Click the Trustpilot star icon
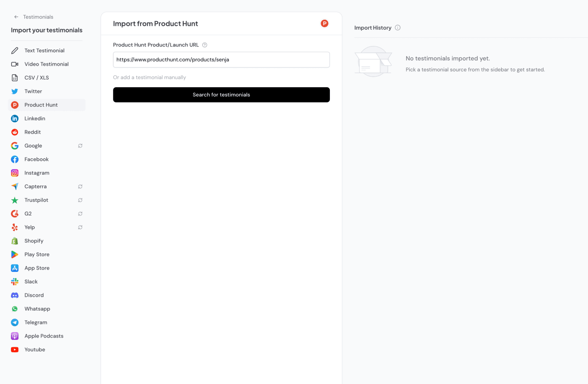 tap(15, 200)
